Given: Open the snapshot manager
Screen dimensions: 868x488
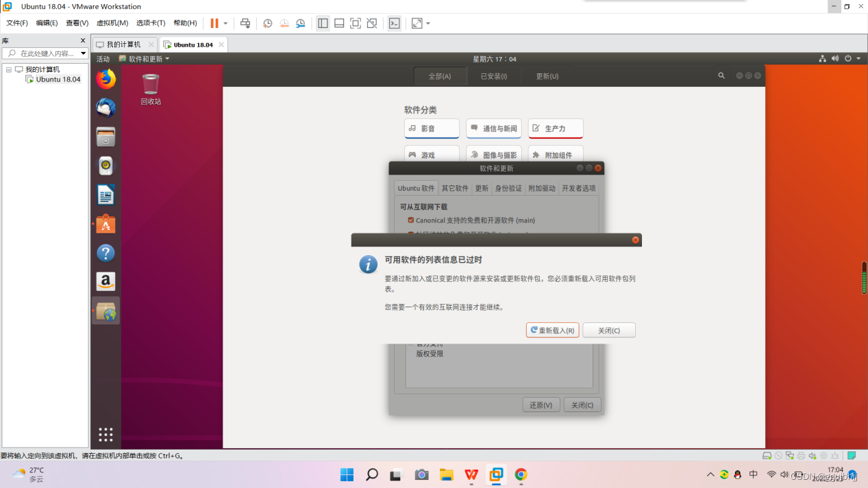Looking at the screenshot, I should pos(301,23).
